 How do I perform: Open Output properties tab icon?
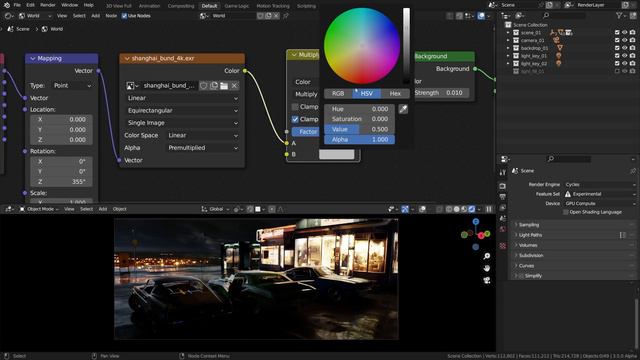pos(502,197)
